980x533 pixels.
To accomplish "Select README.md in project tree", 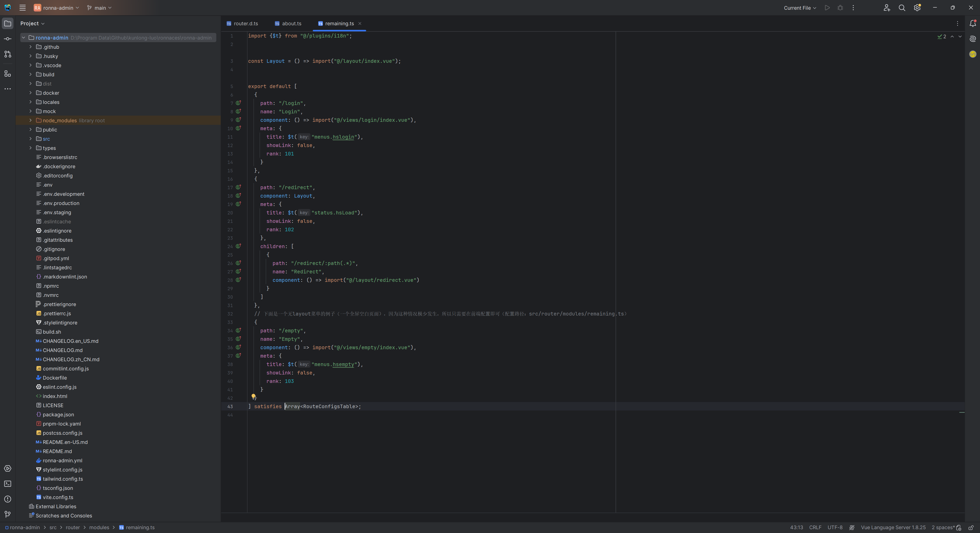I will pos(57,451).
